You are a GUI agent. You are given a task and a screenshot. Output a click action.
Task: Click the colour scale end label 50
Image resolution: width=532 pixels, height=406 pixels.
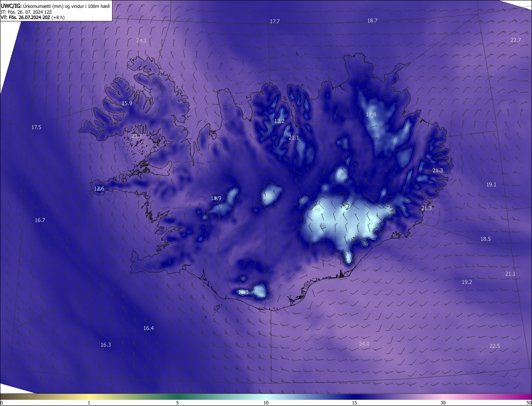(529, 403)
